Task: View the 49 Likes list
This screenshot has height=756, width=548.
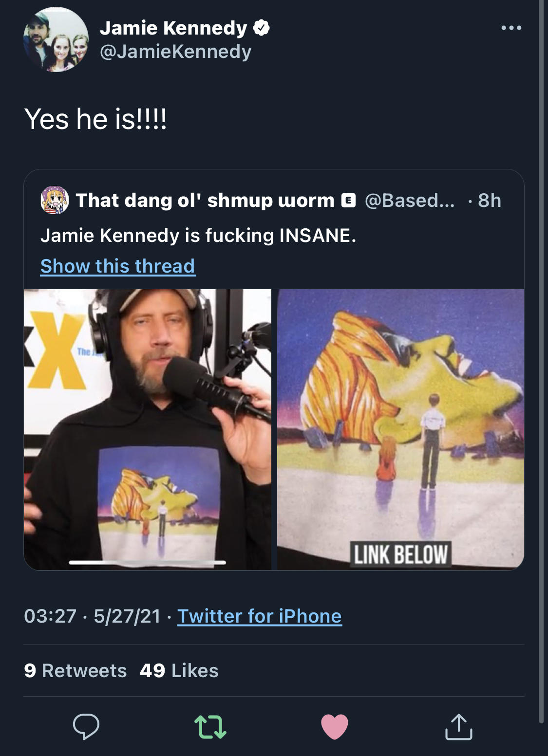Action: pyautogui.click(x=179, y=671)
